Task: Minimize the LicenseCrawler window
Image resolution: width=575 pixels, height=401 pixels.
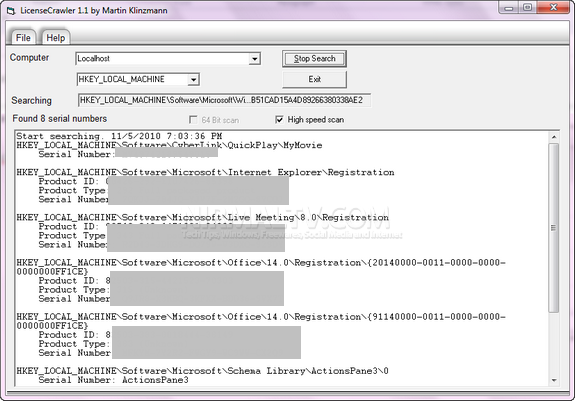Action: pos(508,8)
